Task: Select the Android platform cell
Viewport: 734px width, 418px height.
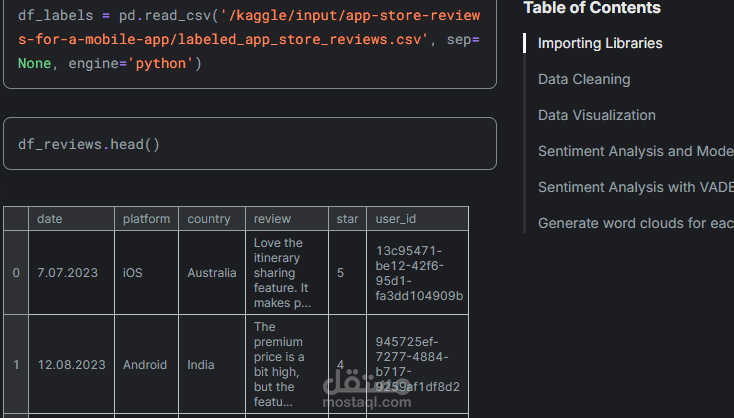Action: point(145,365)
